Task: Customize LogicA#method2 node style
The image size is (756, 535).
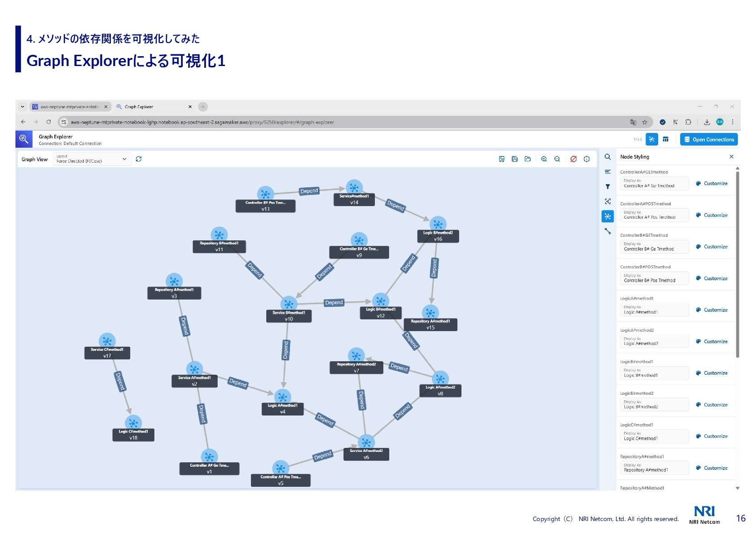Action: tap(712, 341)
